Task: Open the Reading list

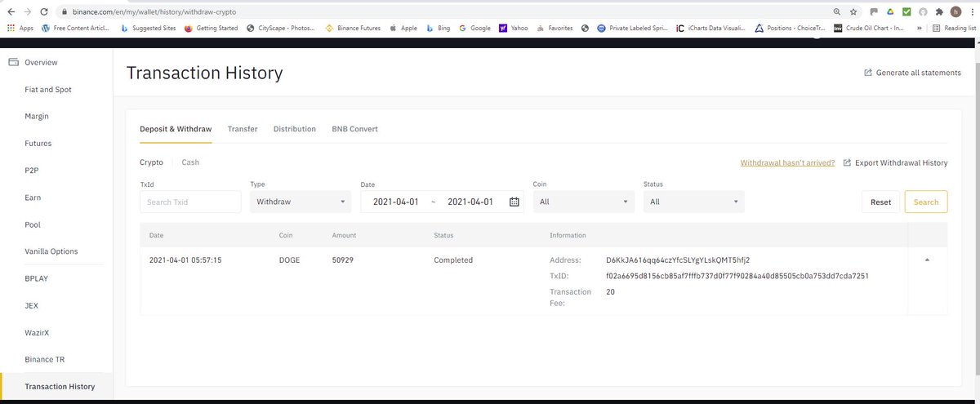Action: (x=953, y=28)
